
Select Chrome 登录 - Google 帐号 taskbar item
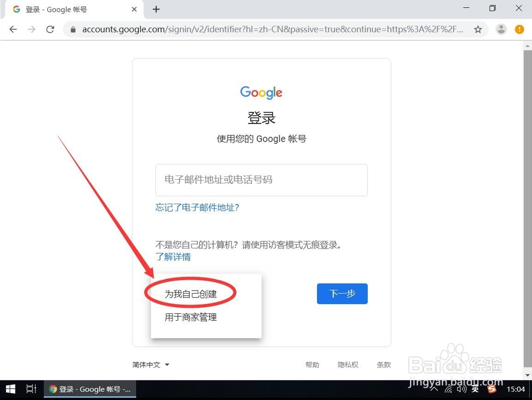click(x=90, y=389)
